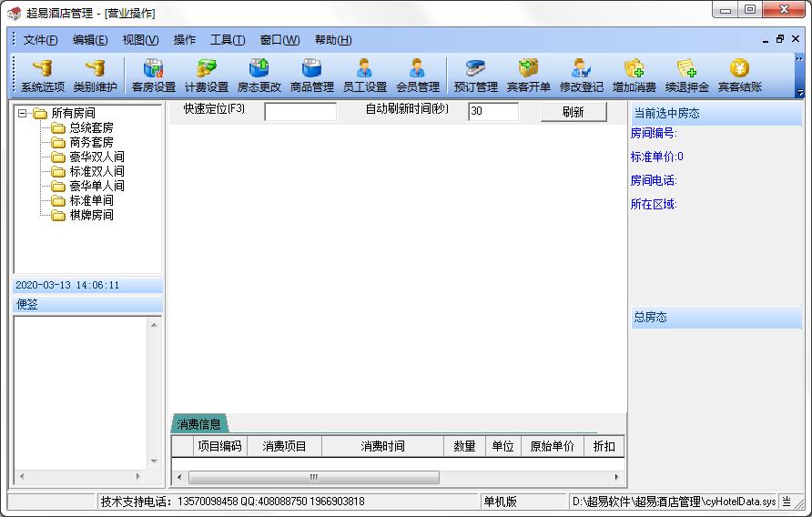Viewport: 812px width, 517px height.
Task: Open 预订管理 reservation management icon
Action: [x=475, y=76]
